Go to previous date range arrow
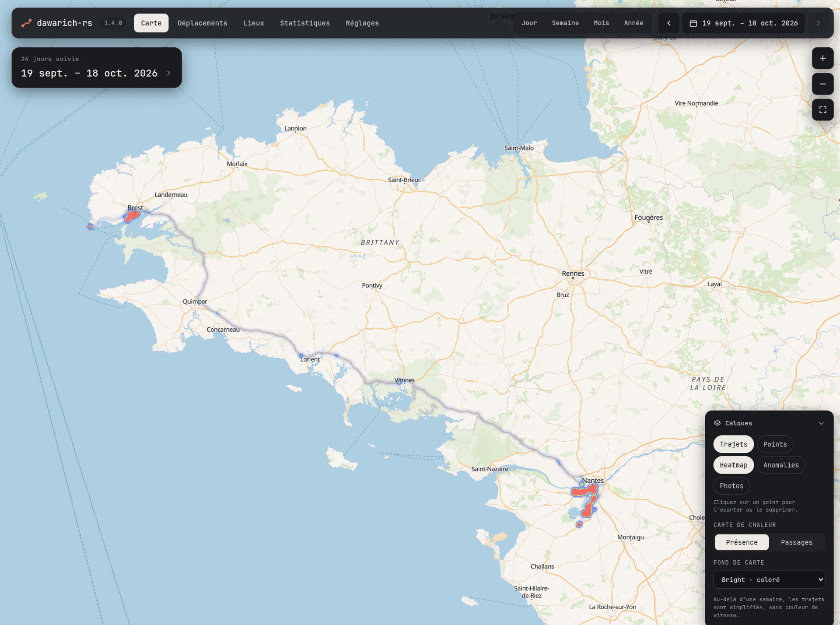Screen dimensions: 840x625 (x=668, y=23)
